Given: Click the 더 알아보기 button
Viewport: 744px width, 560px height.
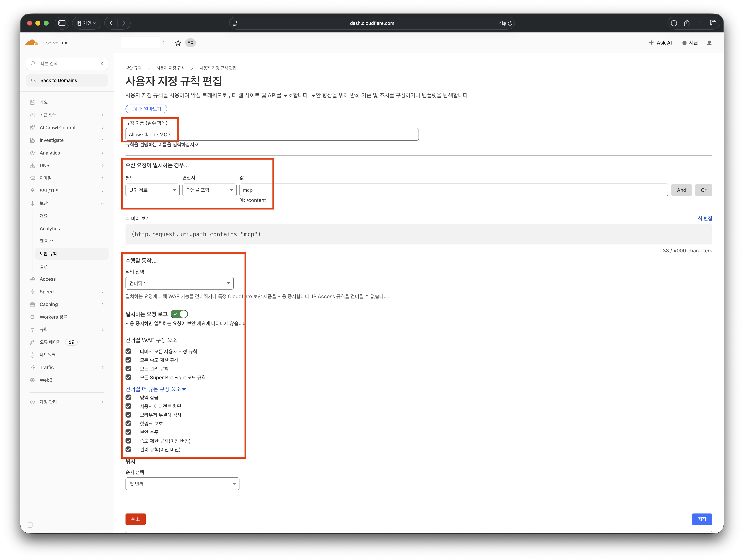Looking at the screenshot, I should click(x=146, y=109).
